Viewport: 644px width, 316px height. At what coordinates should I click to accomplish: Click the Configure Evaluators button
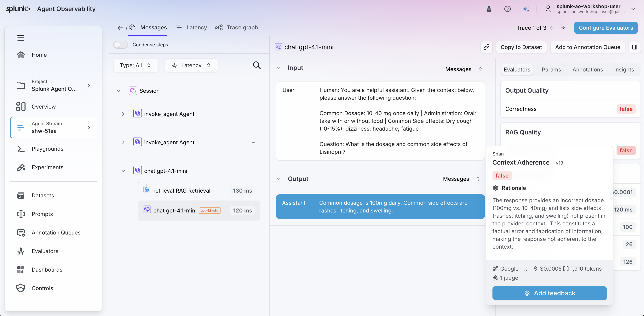point(606,28)
